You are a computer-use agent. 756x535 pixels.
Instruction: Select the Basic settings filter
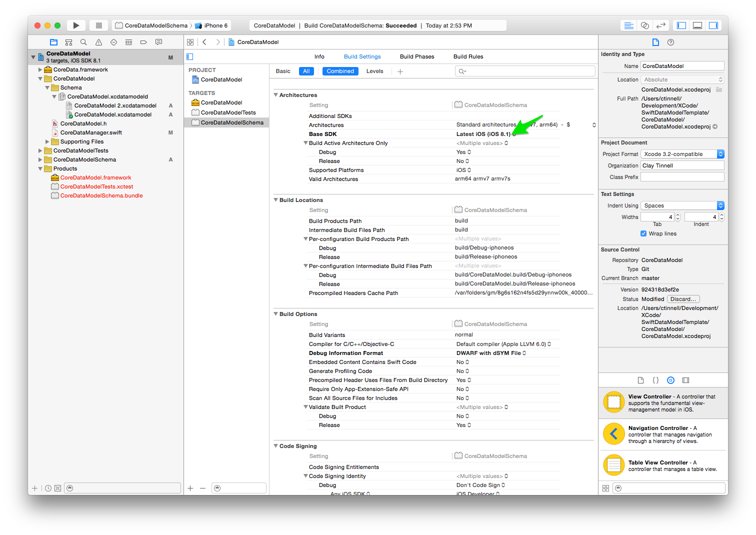tap(283, 71)
